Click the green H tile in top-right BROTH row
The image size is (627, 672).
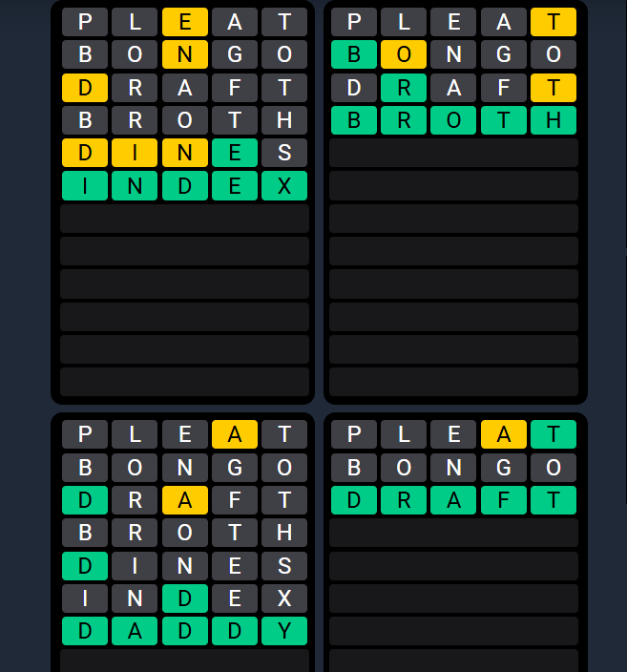[554, 120]
